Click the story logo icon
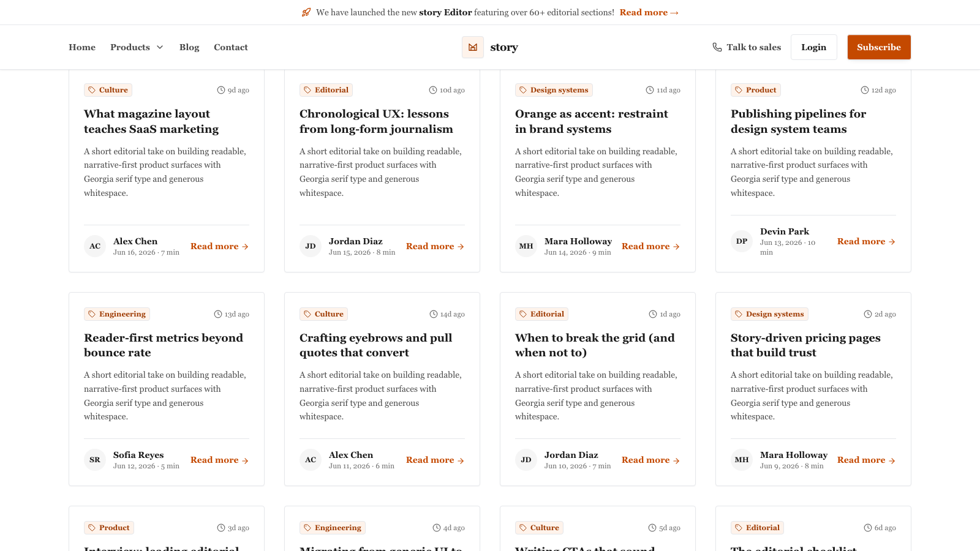 [473, 47]
